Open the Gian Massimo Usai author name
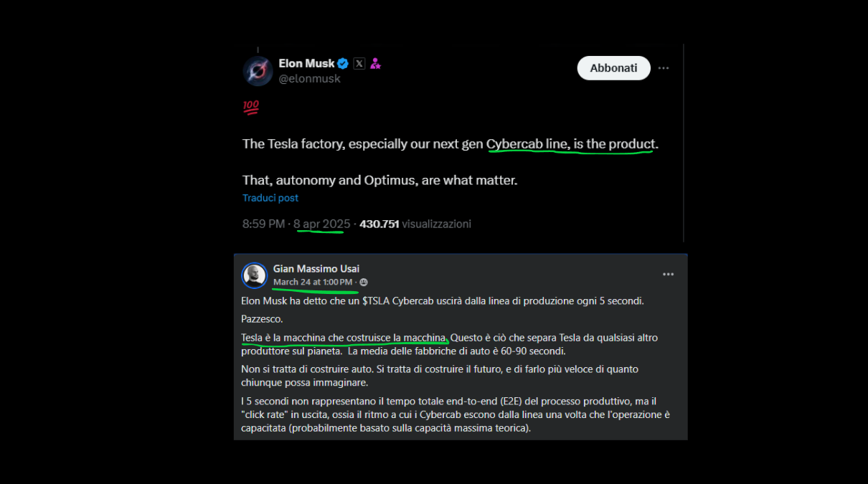868x484 pixels. coord(316,269)
